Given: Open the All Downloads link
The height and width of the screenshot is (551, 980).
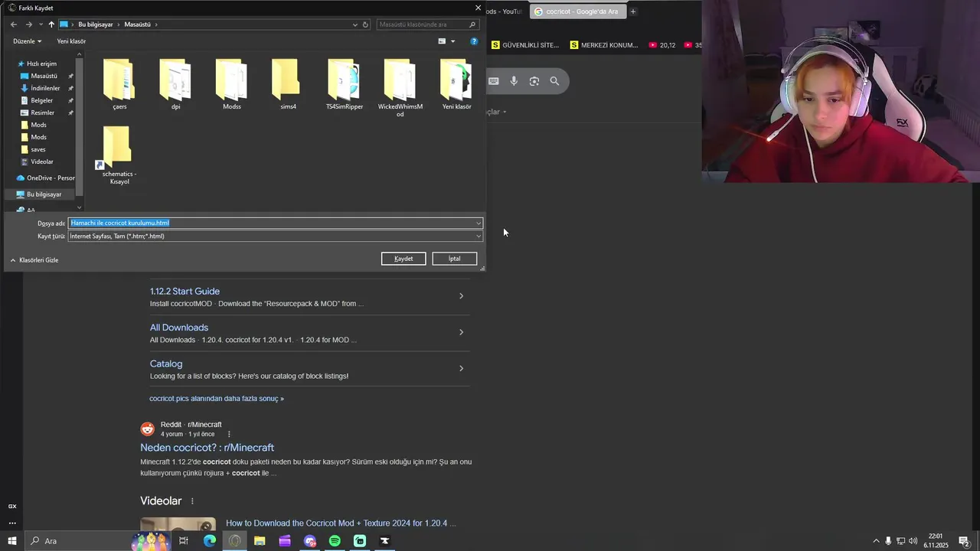Looking at the screenshot, I should point(179,328).
